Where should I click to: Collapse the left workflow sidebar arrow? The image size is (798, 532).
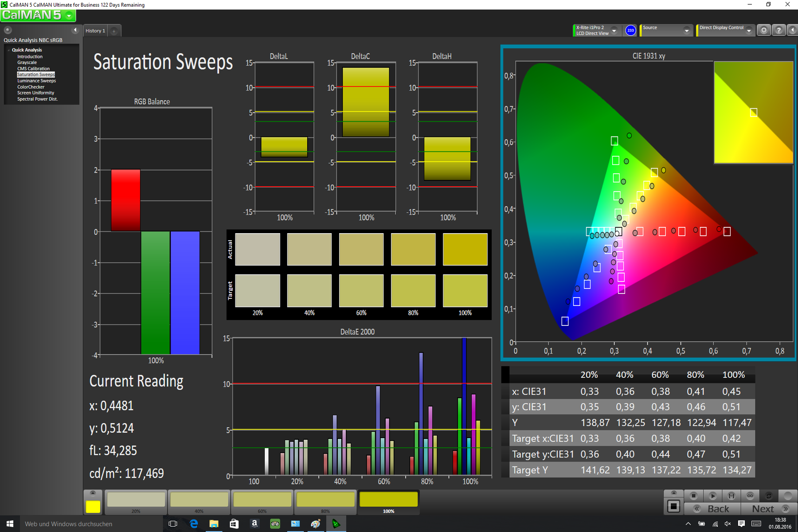click(x=75, y=30)
